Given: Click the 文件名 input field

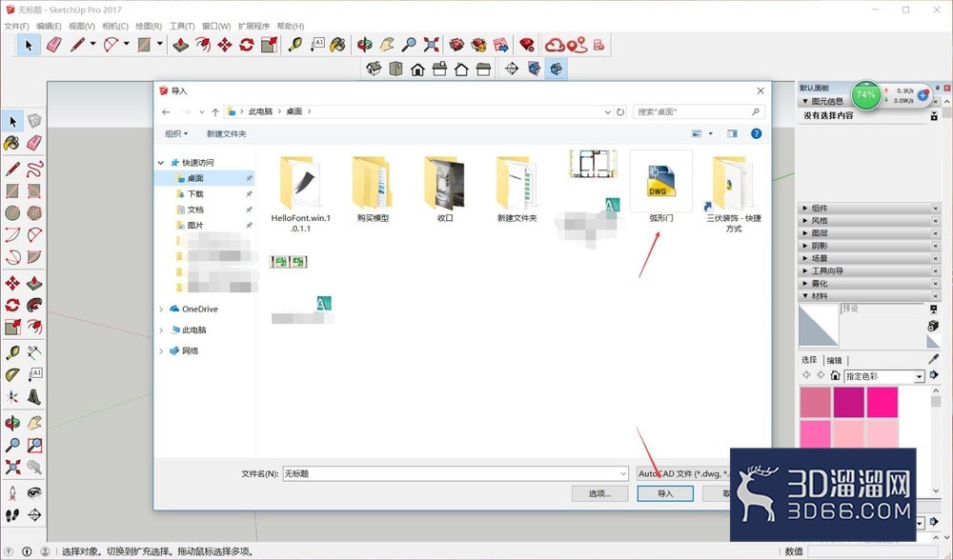Looking at the screenshot, I should point(451,473).
